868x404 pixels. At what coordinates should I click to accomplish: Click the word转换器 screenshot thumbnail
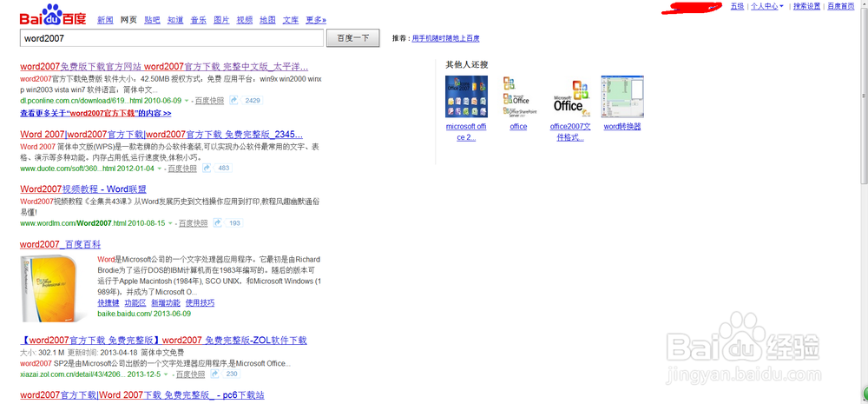coord(622,97)
